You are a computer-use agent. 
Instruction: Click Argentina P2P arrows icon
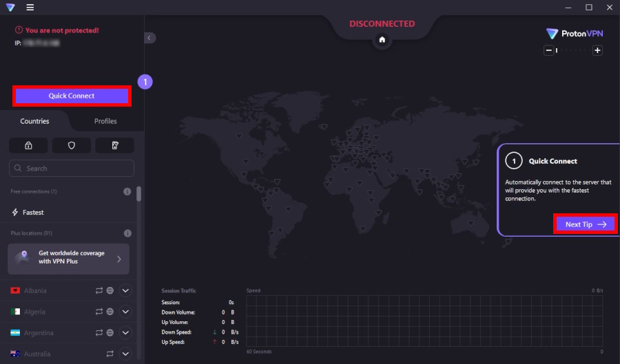click(99, 333)
